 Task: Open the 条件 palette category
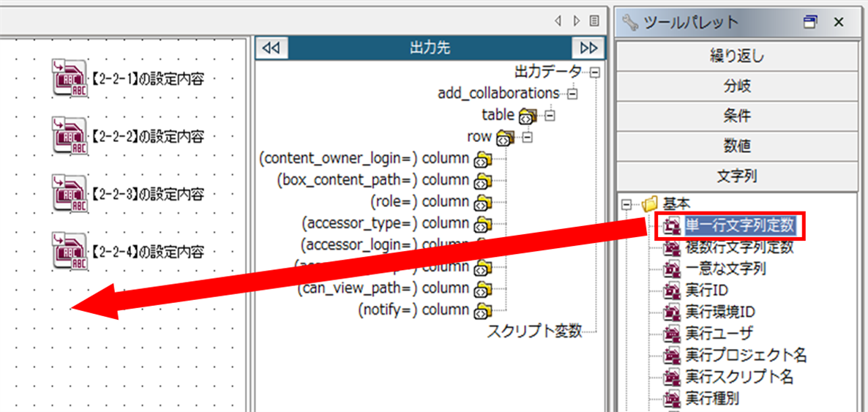(x=737, y=116)
